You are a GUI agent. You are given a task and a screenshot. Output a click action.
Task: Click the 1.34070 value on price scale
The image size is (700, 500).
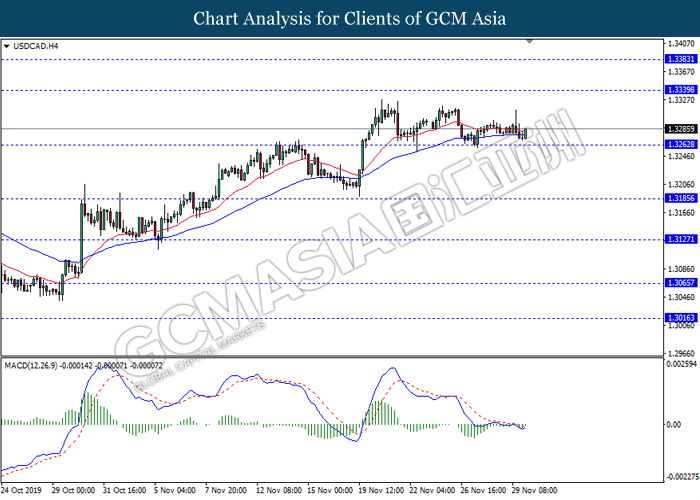coord(681,44)
